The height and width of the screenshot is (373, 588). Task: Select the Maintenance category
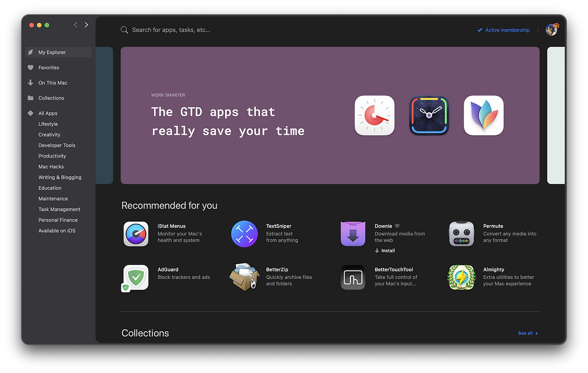tap(53, 199)
